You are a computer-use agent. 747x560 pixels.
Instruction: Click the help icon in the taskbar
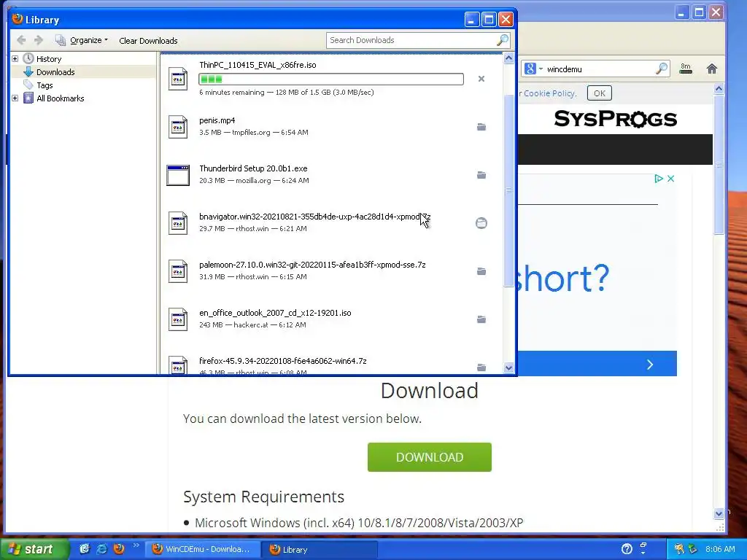(627, 549)
